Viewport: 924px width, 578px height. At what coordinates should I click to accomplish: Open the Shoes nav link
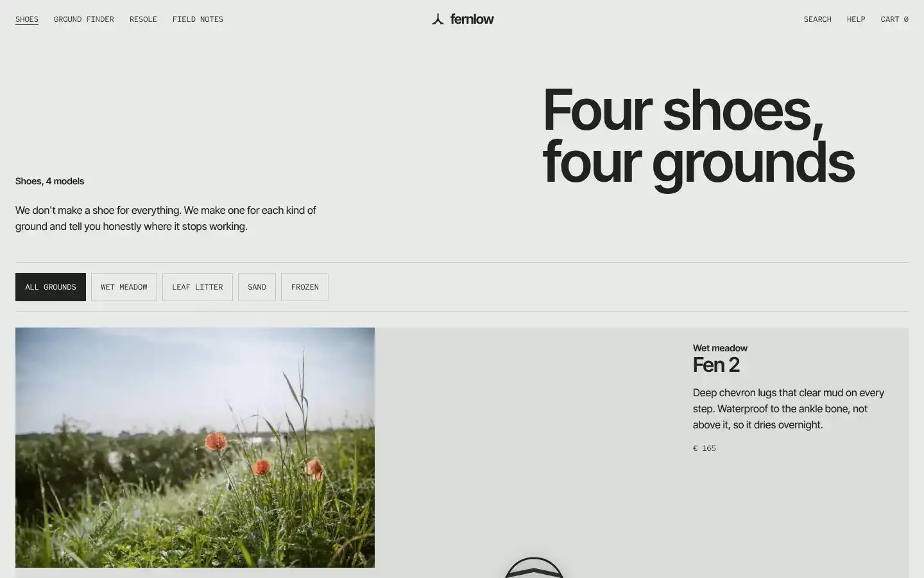click(x=27, y=19)
